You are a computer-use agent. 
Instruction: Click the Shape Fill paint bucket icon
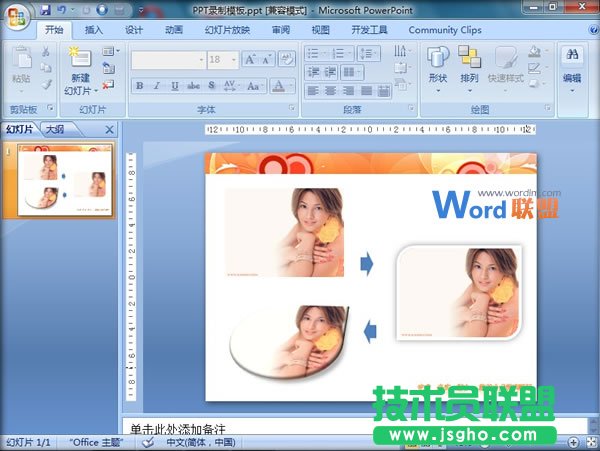534,51
